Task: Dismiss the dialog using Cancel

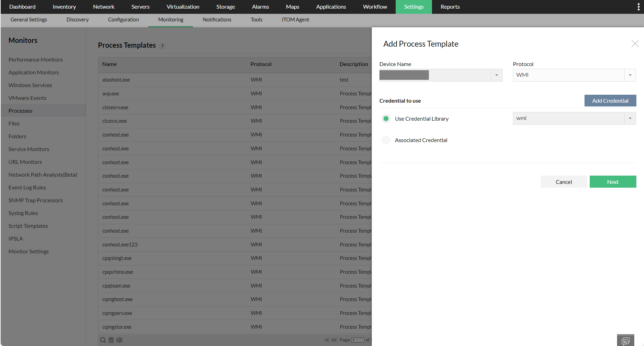Action: point(563,181)
